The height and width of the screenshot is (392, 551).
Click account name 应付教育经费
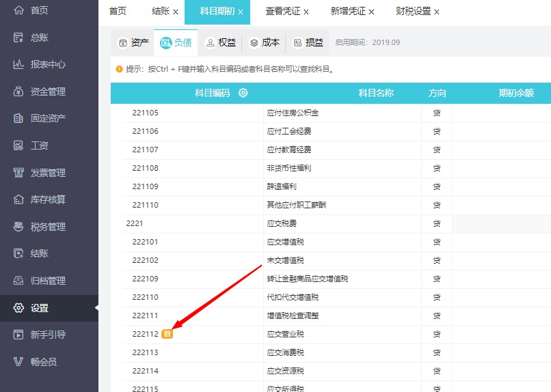click(x=289, y=150)
